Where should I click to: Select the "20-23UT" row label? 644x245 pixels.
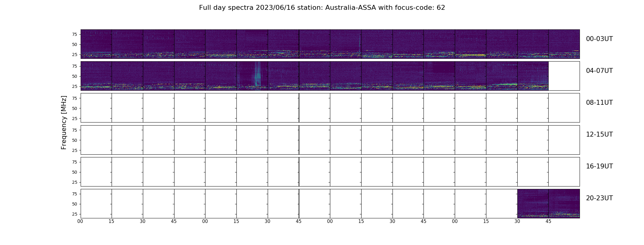tap(599, 198)
